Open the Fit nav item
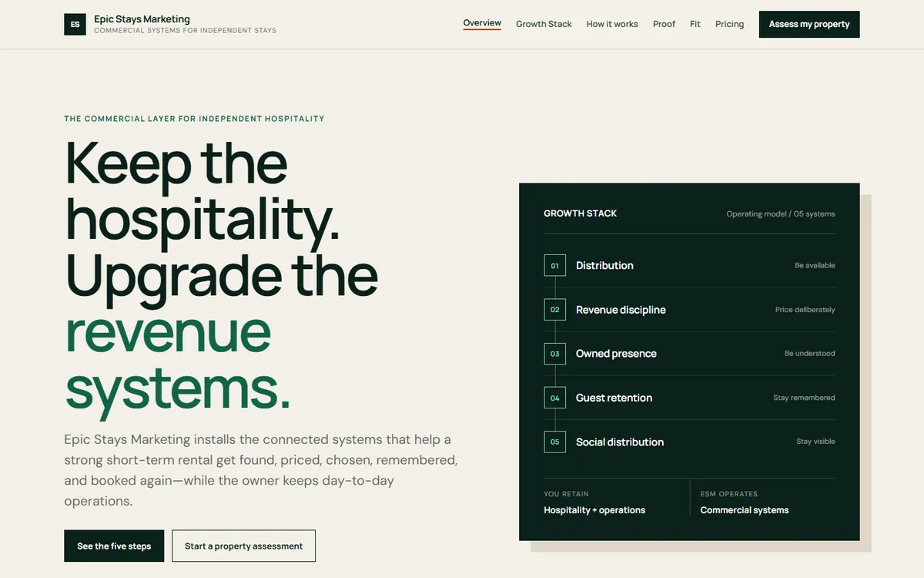Image resolution: width=924 pixels, height=578 pixels. (x=695, y=24)
